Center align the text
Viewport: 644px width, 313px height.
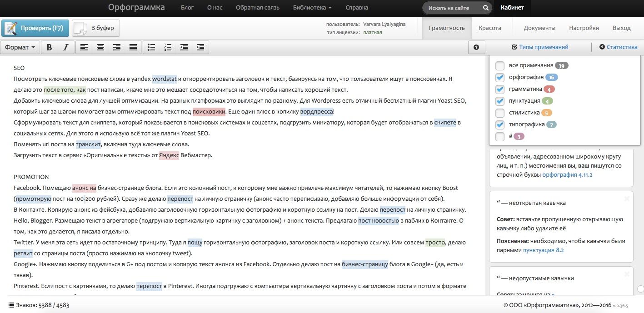pyautogui.click(x=100, y=47)
